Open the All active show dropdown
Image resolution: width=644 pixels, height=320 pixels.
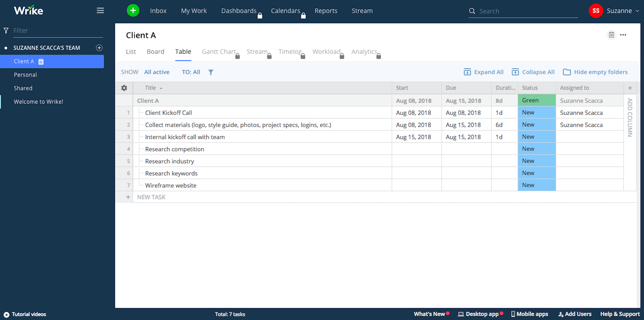pyautogui.click(x=157, y=72)
